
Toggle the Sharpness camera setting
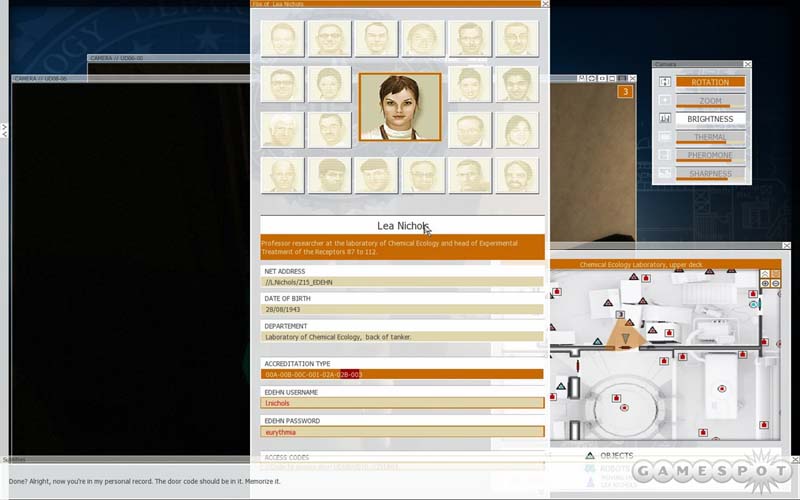[710, 174]
